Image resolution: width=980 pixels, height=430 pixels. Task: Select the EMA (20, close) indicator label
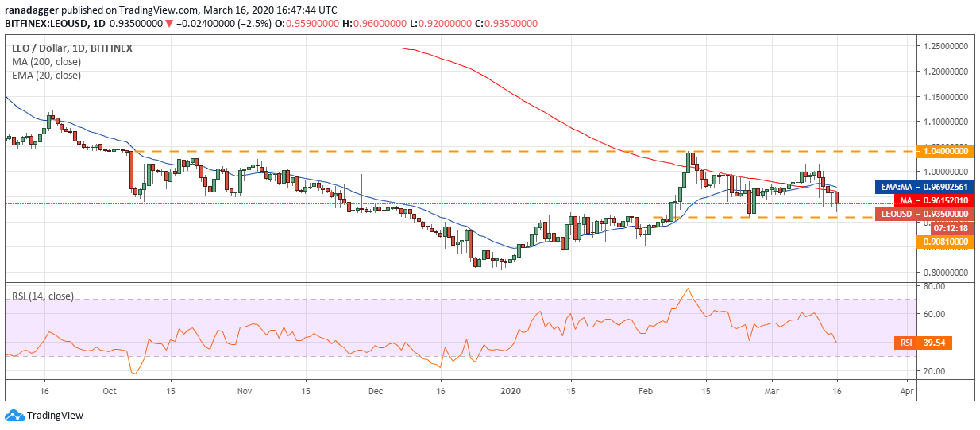46,75
